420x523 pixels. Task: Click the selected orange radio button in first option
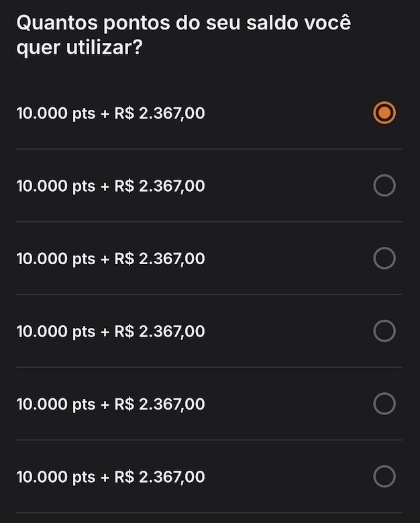[384, 113]
